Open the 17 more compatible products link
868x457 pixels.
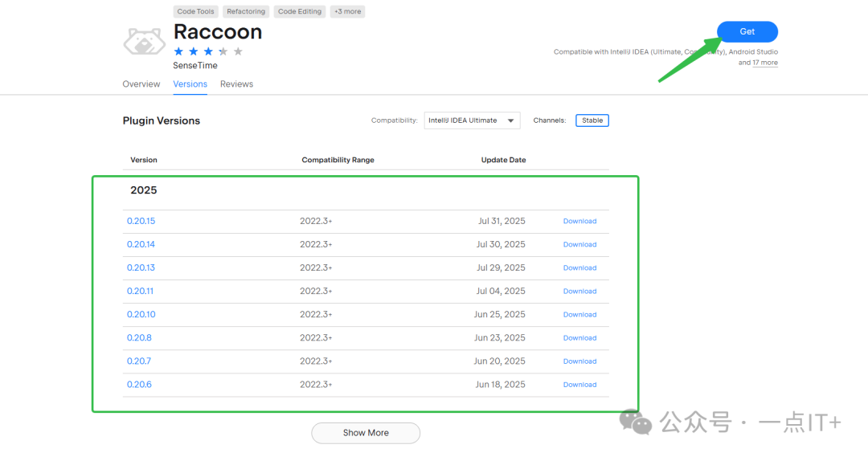click(x=765, y=63)
